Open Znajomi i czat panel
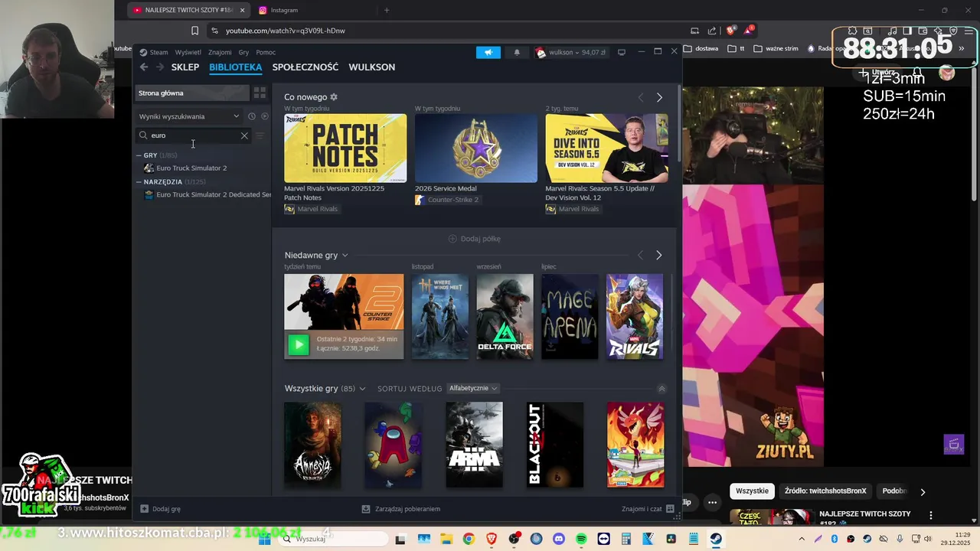980x551 pixels. coord(648,509)
